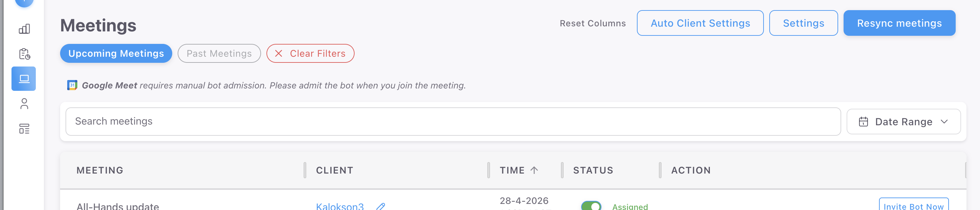980x210 pixels.
Task: Sort by the TIME column header
Action: 512,170
